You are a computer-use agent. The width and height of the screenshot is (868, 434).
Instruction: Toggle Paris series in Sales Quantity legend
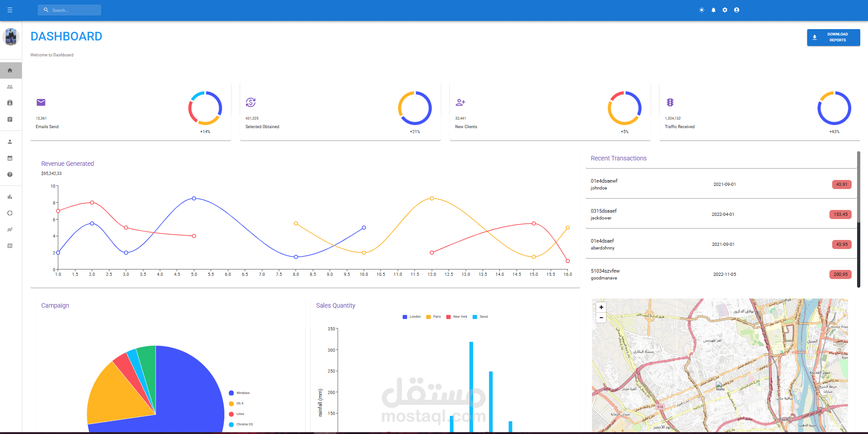pos(434,317)
